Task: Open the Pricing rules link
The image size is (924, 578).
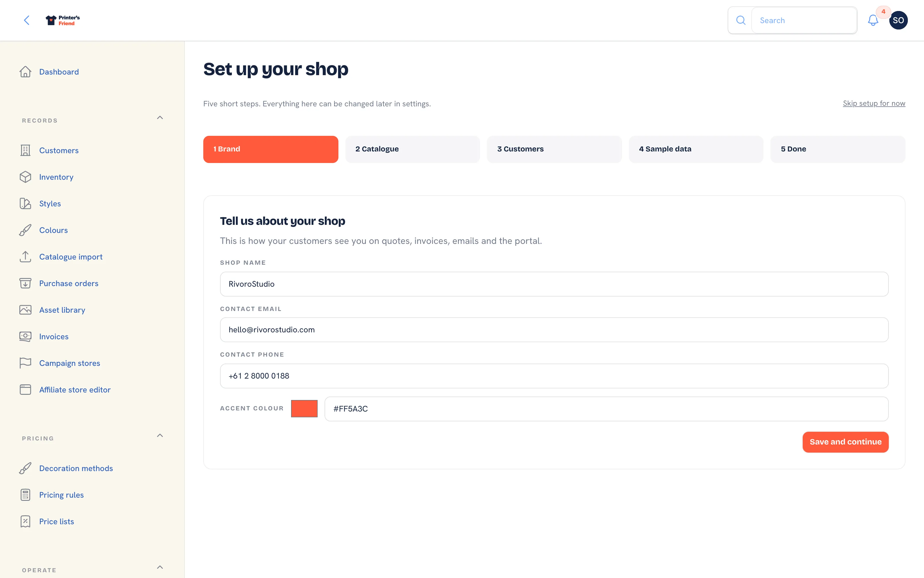Action: click(x=62, y=495)
